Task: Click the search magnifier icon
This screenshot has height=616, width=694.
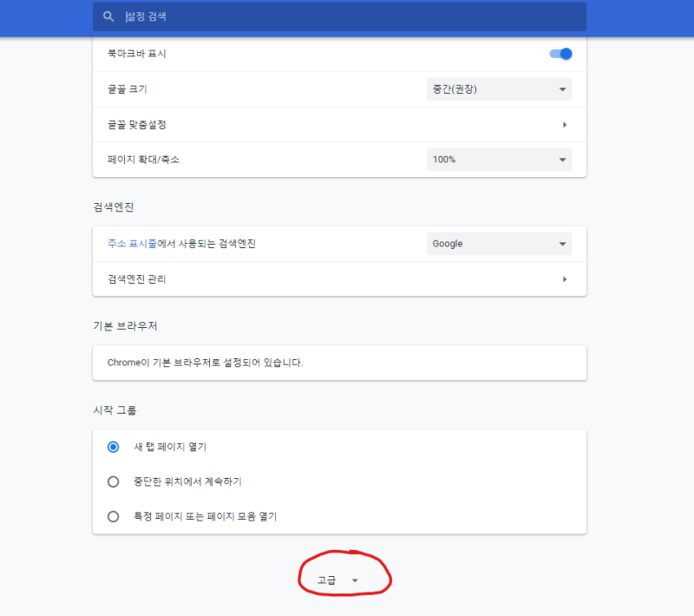Action: point(108,16)
